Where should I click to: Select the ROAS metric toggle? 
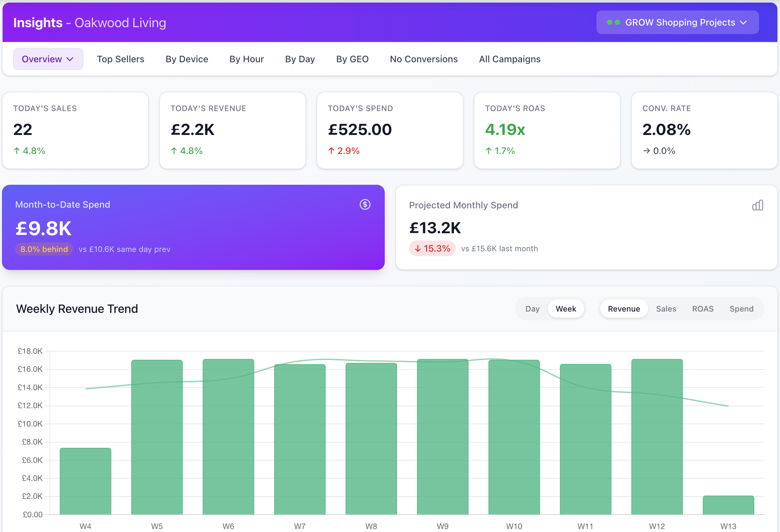coord(703,309)
